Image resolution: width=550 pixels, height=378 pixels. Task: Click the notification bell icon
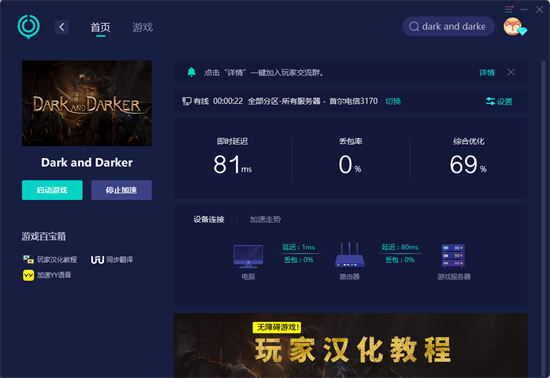point(192,72)
